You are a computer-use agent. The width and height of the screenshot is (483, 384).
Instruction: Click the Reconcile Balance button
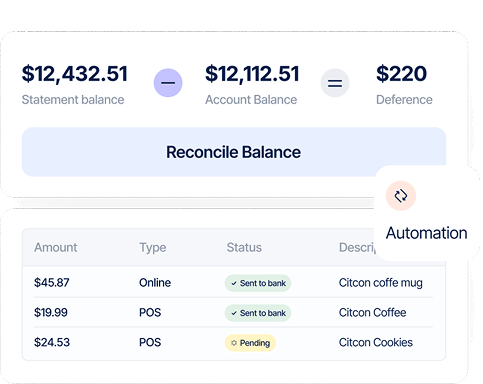coord(234,152)
